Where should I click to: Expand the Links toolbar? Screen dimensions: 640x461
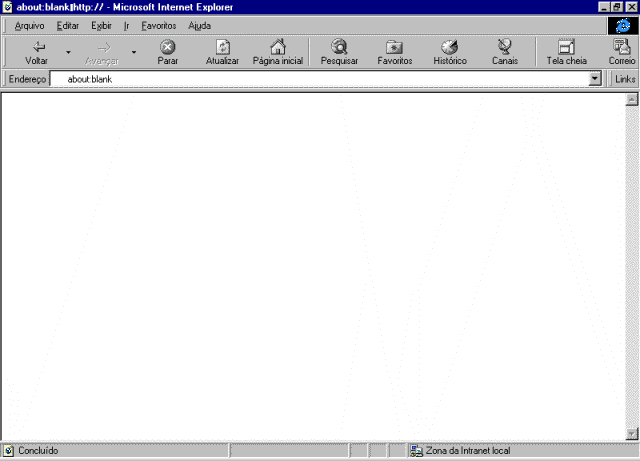tap(624, 79)
